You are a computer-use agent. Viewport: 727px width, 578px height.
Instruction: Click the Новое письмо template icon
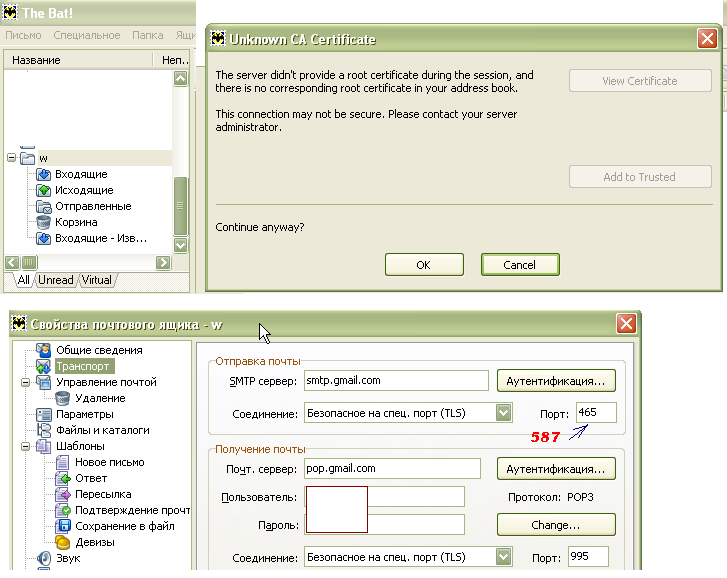click(62, 462)
